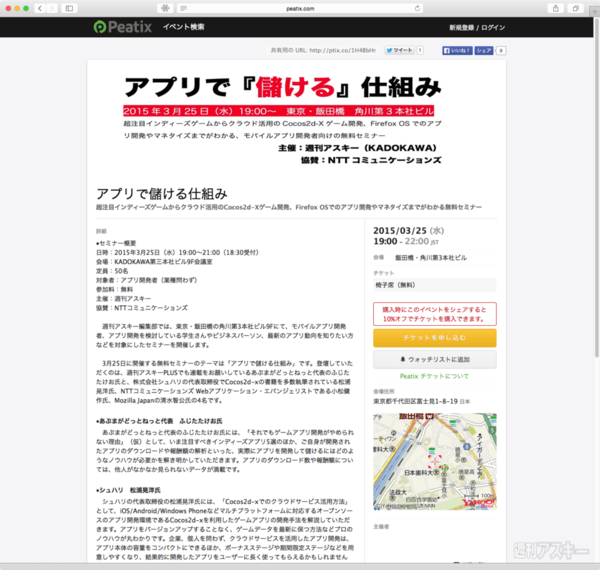Go forward with Safari's forward arrow
Screen dimensions: 600x570
point(52,8)
